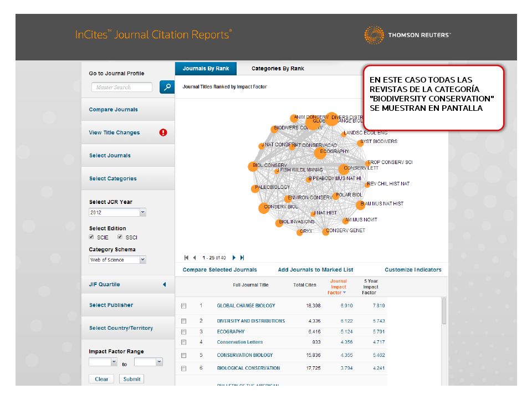Toggle the SSCI edition checkbox
Image resolution: width=532 pixels, height=399 pixels.
pos(120,237)
